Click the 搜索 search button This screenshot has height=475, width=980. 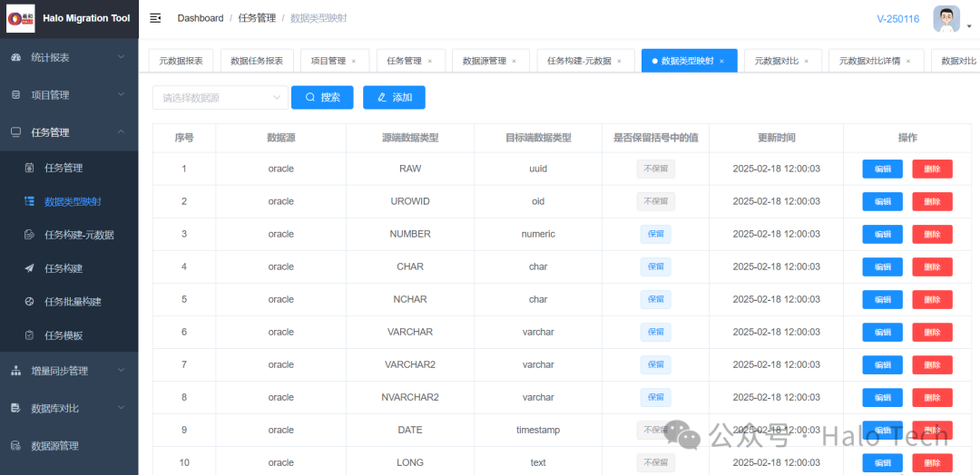322,97
